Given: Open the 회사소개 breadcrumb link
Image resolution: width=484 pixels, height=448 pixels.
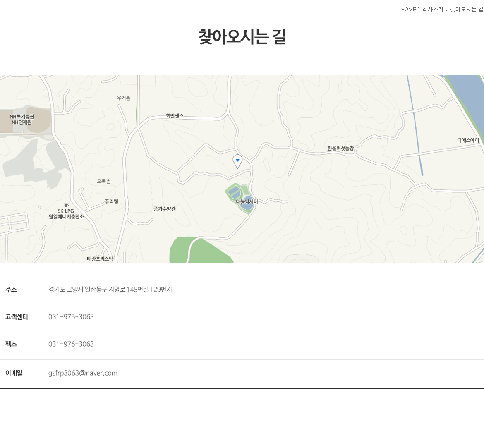Looking at the screenshot, I should pyautogui.click(x=433, y=10).
